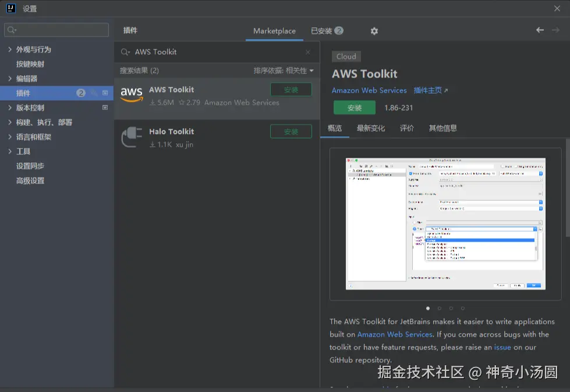The height and width of the screenshot is (392, 570).
Task: Click the update badge on 插件 row
Action: [81, 93]
